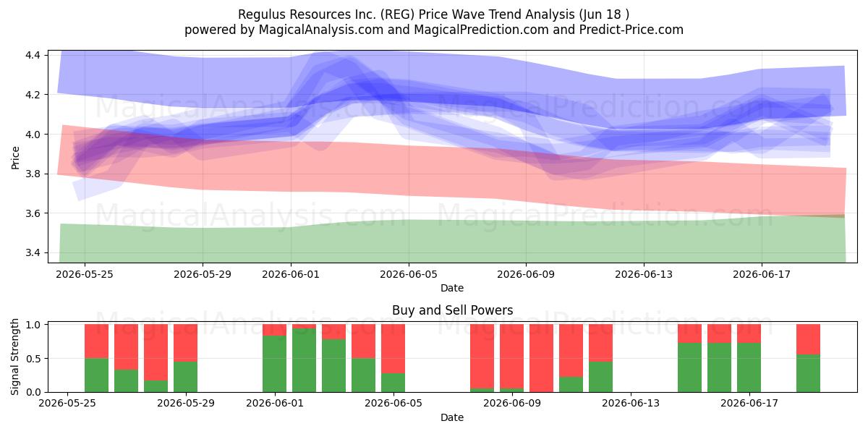The image size is (868, 434).
Task: Click the 'powered by MagicalAnalysis.com' subtitle line
Action: pyautogui.click(x=434, y=30)
